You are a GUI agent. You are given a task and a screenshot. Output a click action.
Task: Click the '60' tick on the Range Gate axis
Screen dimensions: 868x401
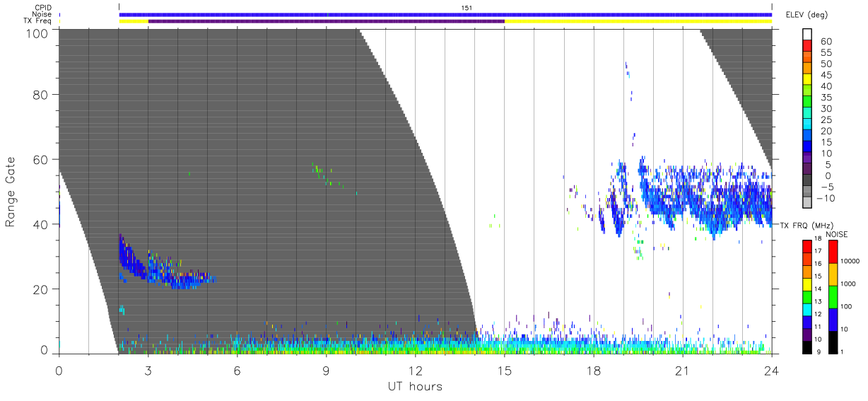click(x=41, y=160)
